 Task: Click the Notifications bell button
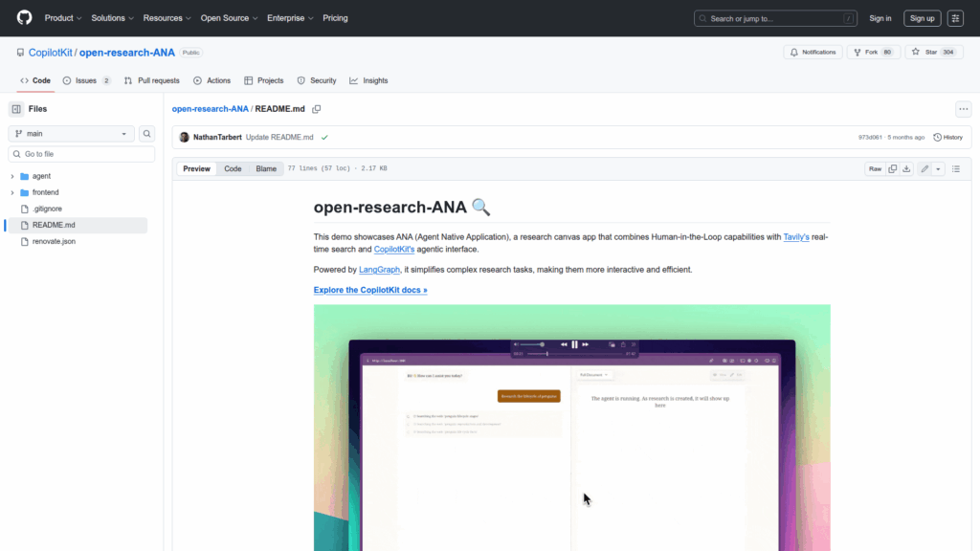813,53
